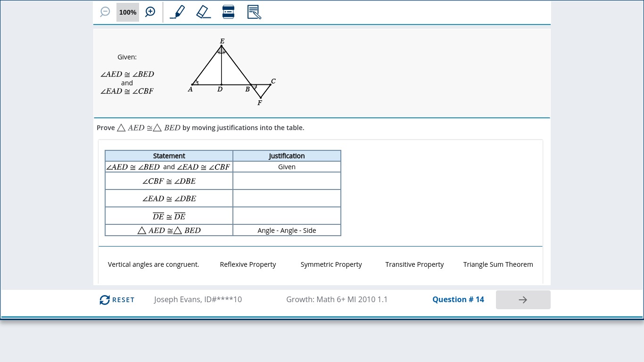Image resolution: width=644 pixels, height=362 pixels.
Task: Click the ∠EAD ≅ ∠DBE statement cell
Action: (169, 198)
